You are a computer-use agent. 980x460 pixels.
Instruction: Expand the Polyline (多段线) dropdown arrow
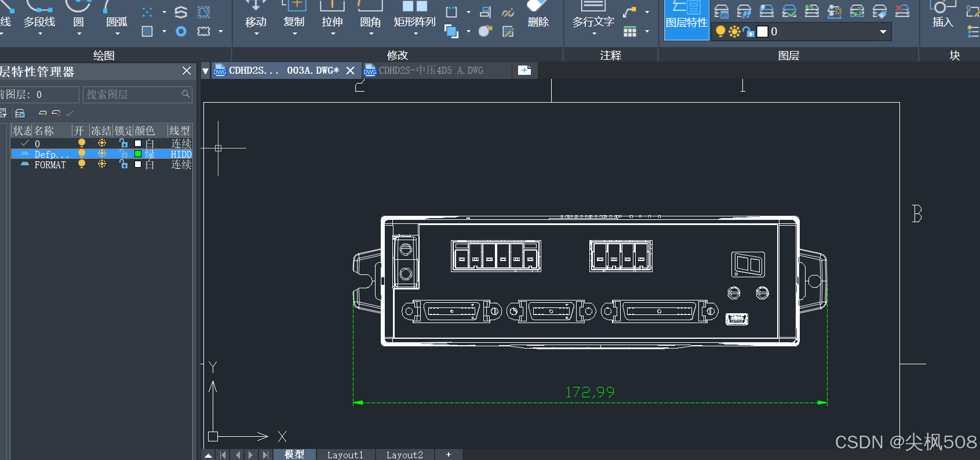40,34
